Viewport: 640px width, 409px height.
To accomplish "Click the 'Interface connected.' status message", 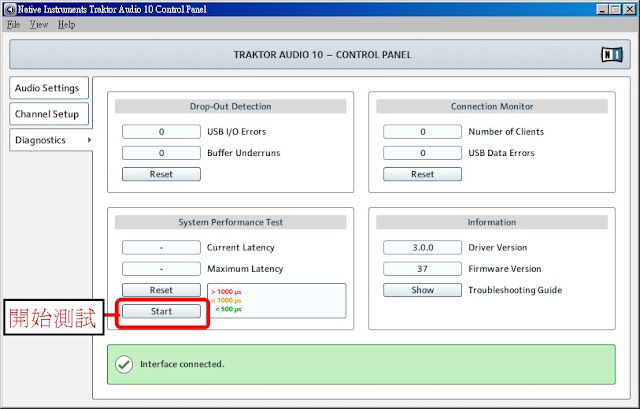I will pyautogui.click(x=182, y=364).
